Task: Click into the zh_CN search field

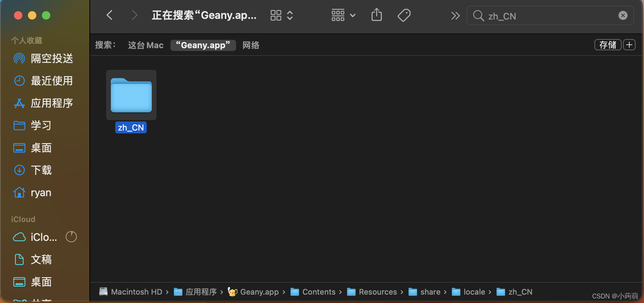Action: tap(550, 16)
